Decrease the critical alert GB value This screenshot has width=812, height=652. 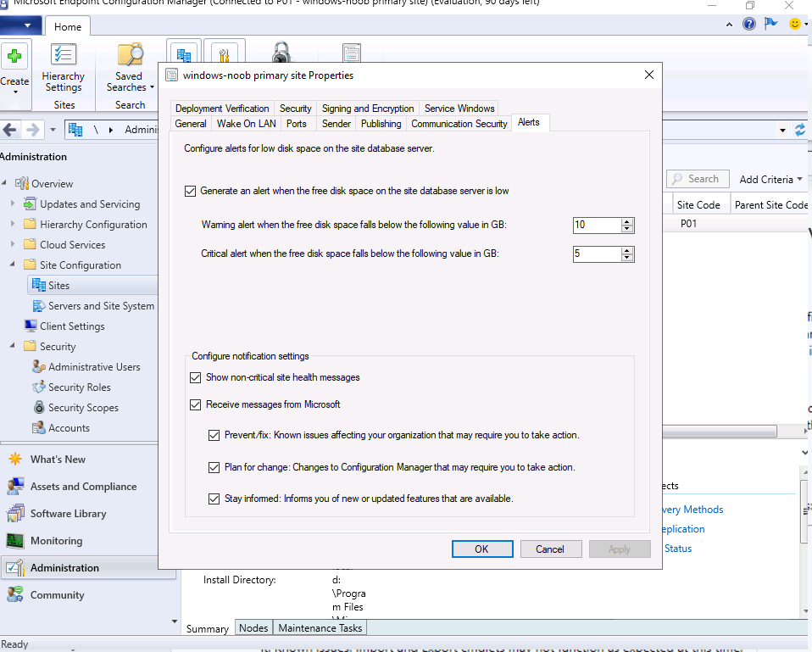point(627,258)
